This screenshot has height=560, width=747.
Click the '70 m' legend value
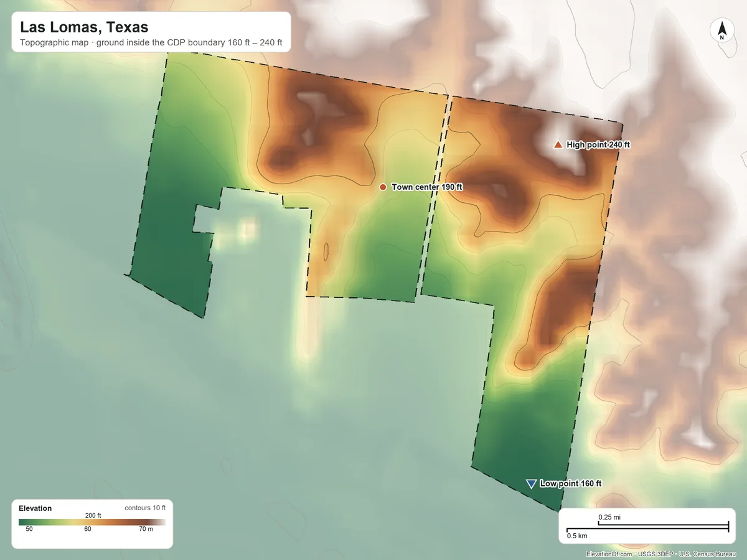(145, 530)
